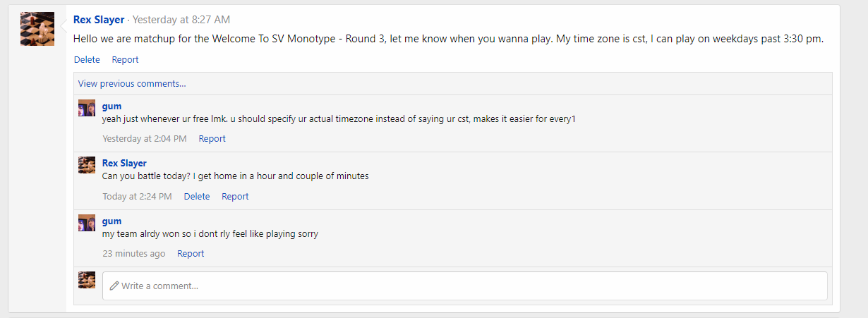Click the pencil icon in the comment field
This screenshot has width=868, height=318.
pos(114,286)
